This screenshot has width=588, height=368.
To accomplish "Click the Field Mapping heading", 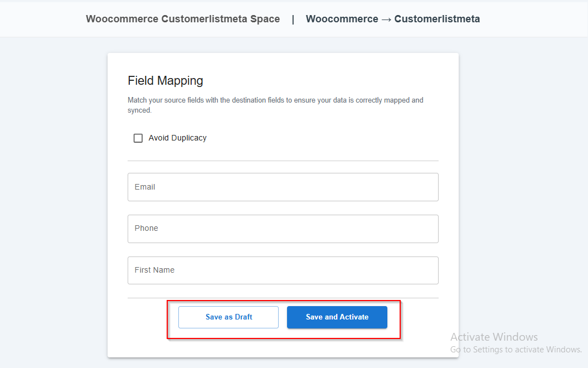I will pos(165,81).
